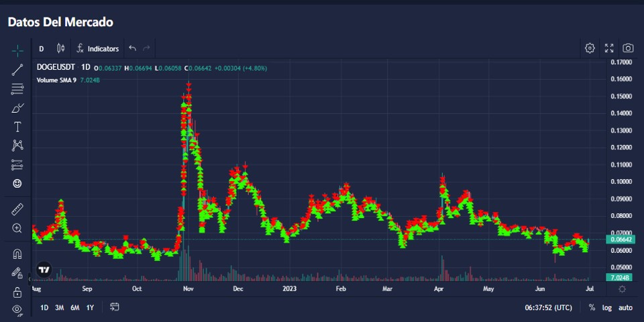Open the emoji icons tool
The image size is (644, 322).
coord(17,183)
